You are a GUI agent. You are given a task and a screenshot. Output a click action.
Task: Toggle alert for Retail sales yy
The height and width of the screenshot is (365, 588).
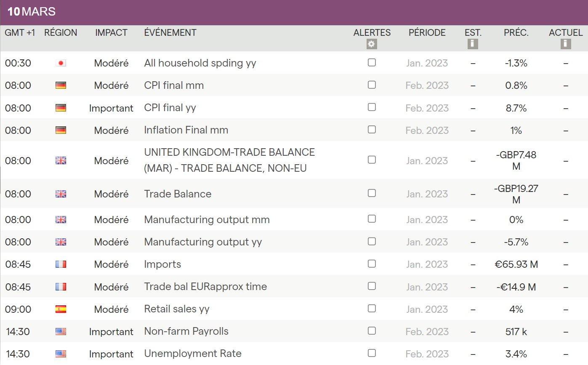[372, 309]
